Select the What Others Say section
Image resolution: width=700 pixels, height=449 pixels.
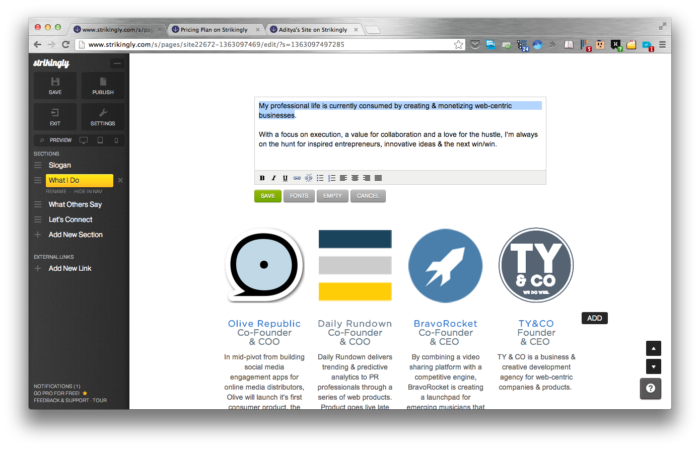pos(75,204)
